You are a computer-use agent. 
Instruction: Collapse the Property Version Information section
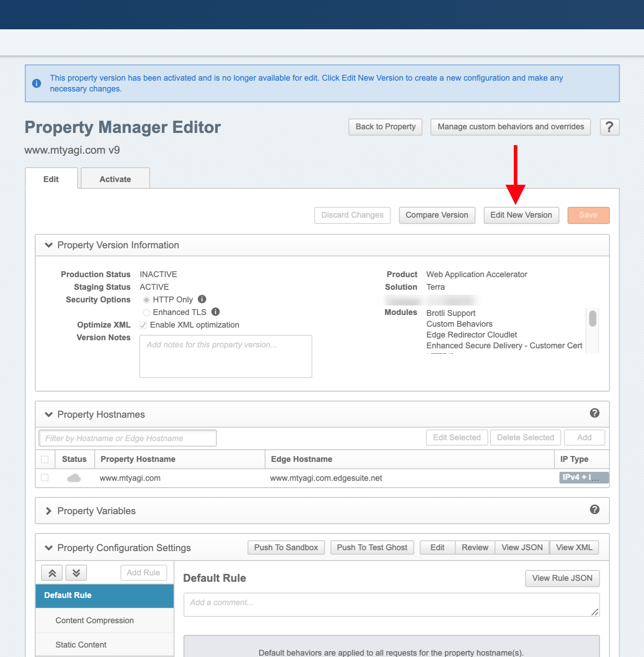click(48, 245)
